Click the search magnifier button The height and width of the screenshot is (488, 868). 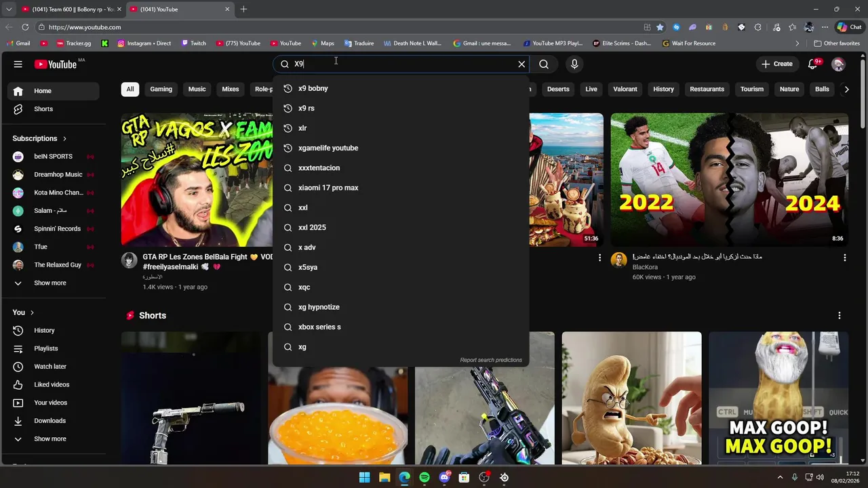coord(544,64)
